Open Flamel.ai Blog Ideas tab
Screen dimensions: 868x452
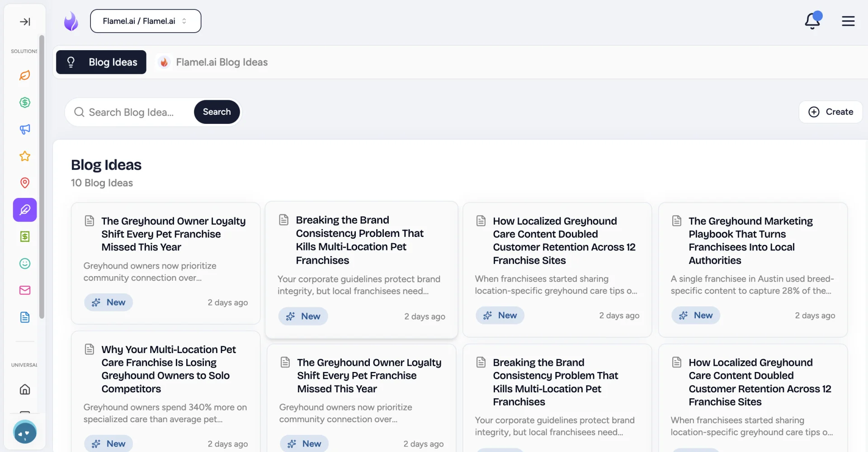pos(212,62)
